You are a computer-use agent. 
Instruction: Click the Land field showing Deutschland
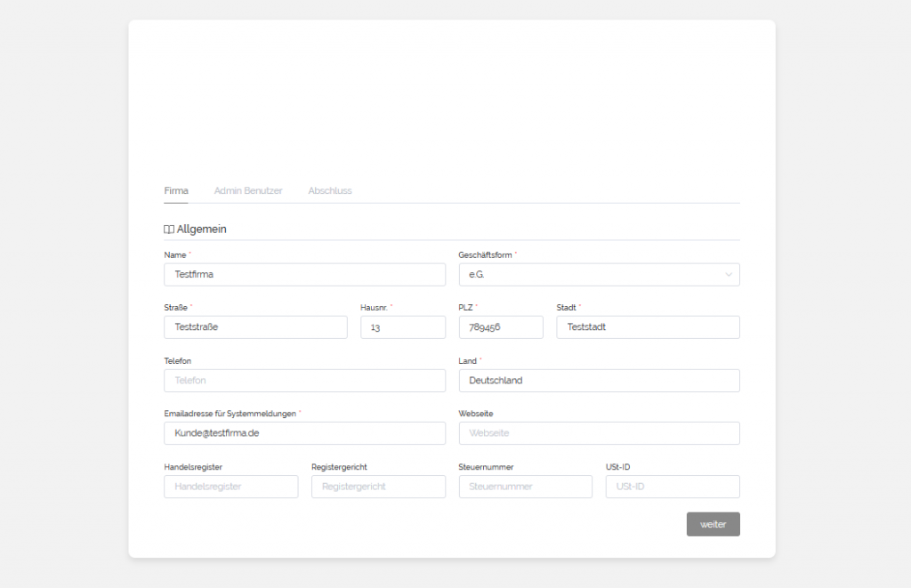click(599, 381)
